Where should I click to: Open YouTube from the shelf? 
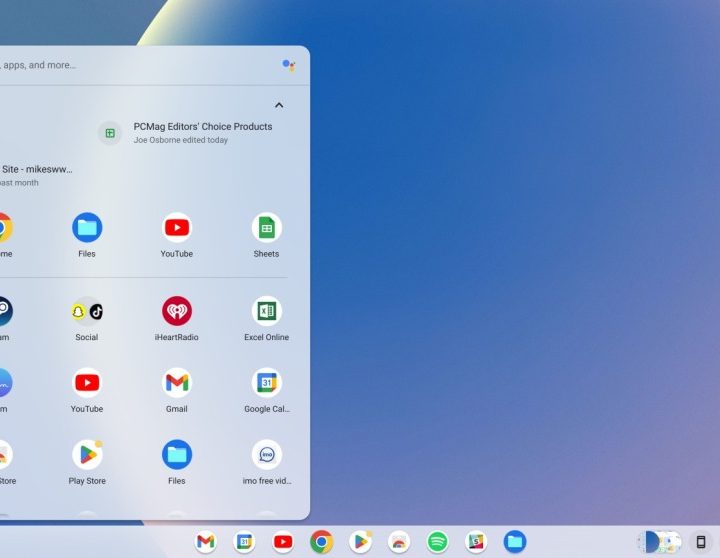tap(283, 542)
